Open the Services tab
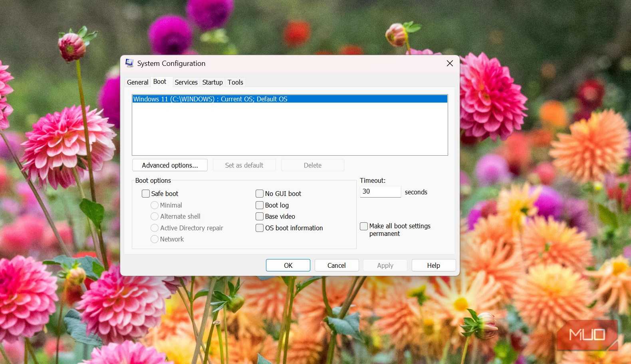631x364 pixels. 186,82
